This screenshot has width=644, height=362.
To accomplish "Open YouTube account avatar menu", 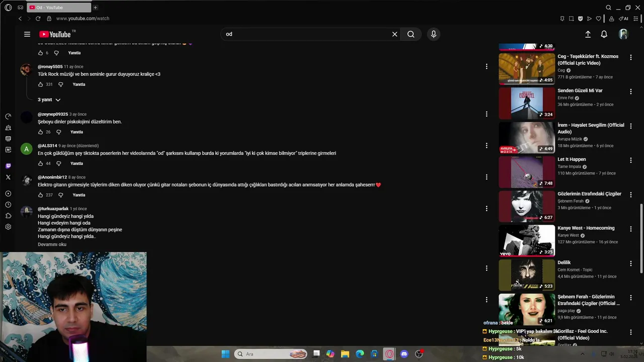I will coord(623,34).
